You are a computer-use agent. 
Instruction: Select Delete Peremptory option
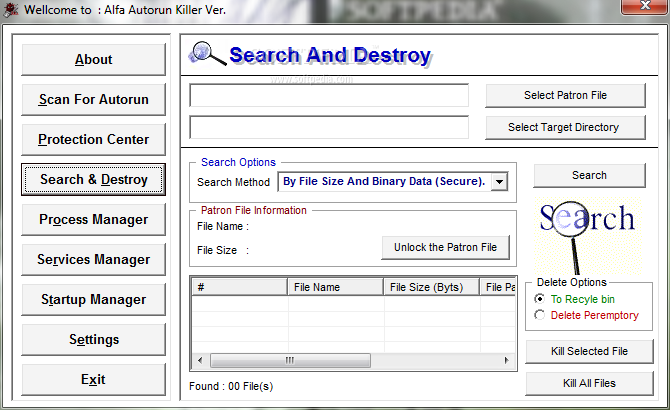(x=587, y=315)
